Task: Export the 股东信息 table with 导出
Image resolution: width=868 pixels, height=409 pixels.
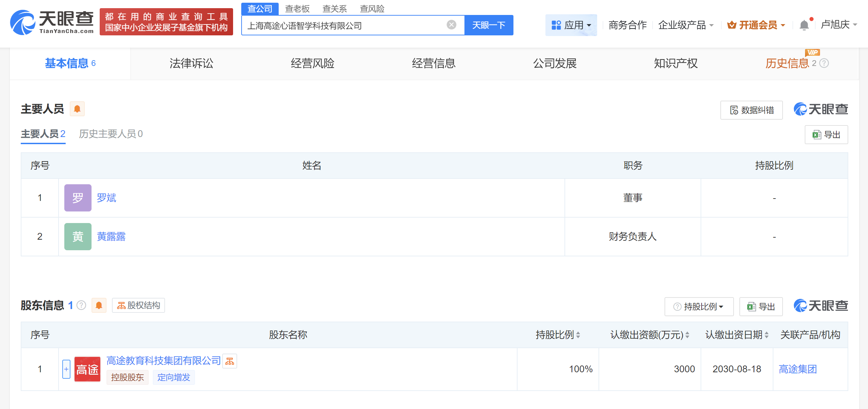Action: tap(761, 307)
